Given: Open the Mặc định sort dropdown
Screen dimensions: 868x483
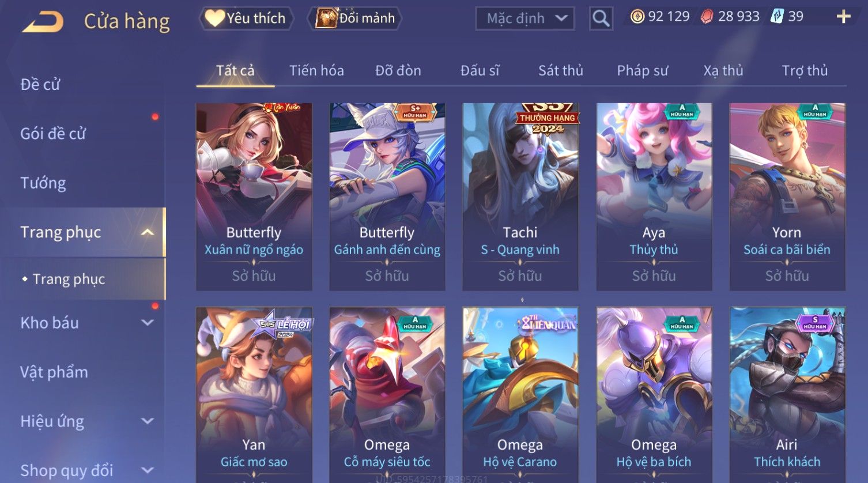Looking at the screenshot, I should [x=525, y=19].
